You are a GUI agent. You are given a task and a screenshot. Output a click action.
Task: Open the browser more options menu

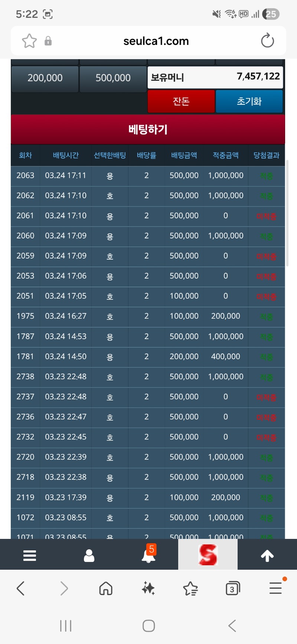pos(275,588)
